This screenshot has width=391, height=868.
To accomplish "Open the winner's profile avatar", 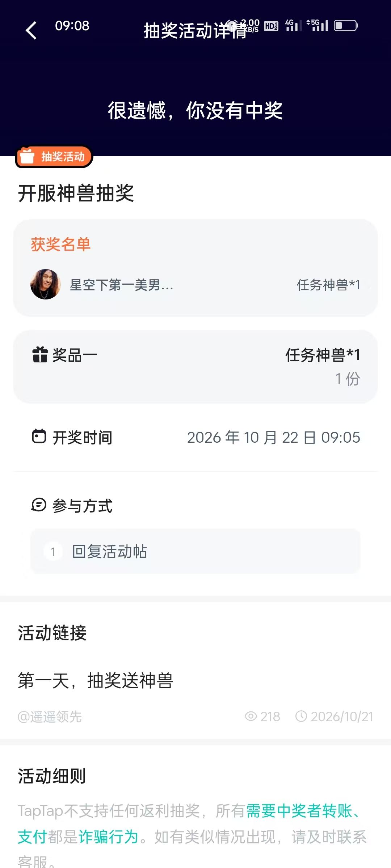I will pyautogui.click(x=45, y=284).
